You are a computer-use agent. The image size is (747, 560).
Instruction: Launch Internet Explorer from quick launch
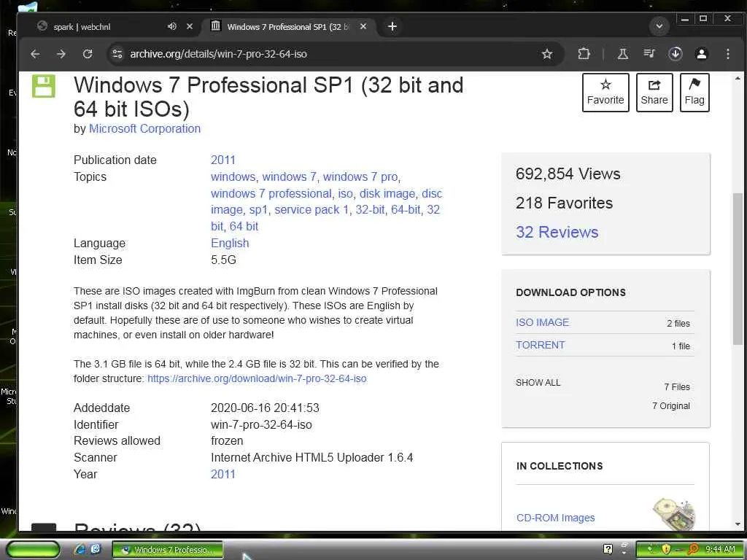(80, 550)
